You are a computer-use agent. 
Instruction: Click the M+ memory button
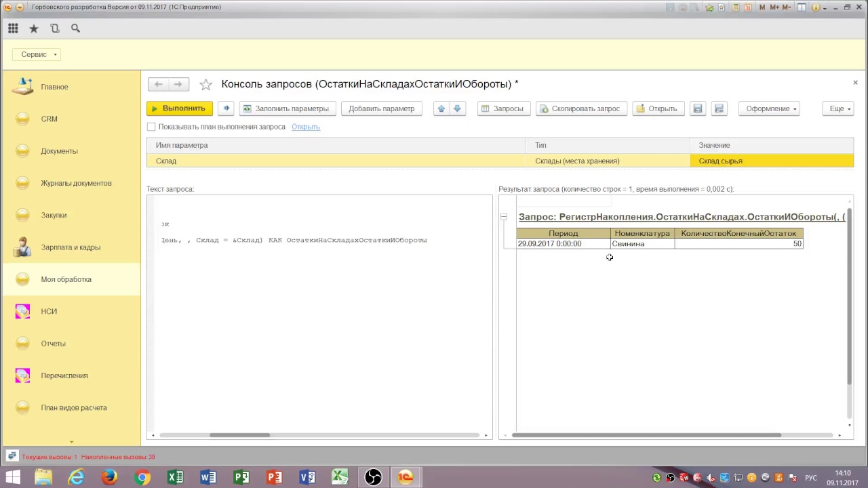774,7
